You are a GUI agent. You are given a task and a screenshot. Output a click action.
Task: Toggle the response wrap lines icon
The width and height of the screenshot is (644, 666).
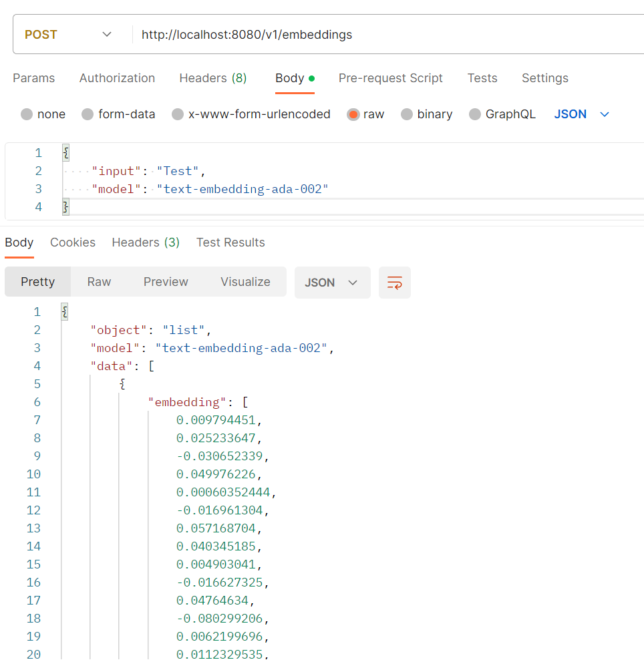tap(394, 283)
